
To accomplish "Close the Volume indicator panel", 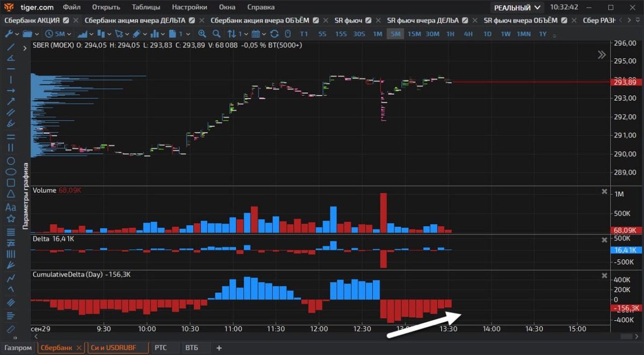I will pyautogui.click(x=604, y=191).
